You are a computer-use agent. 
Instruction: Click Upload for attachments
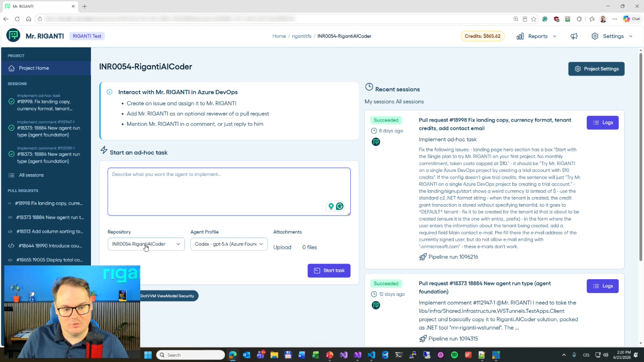coord(282,247)
